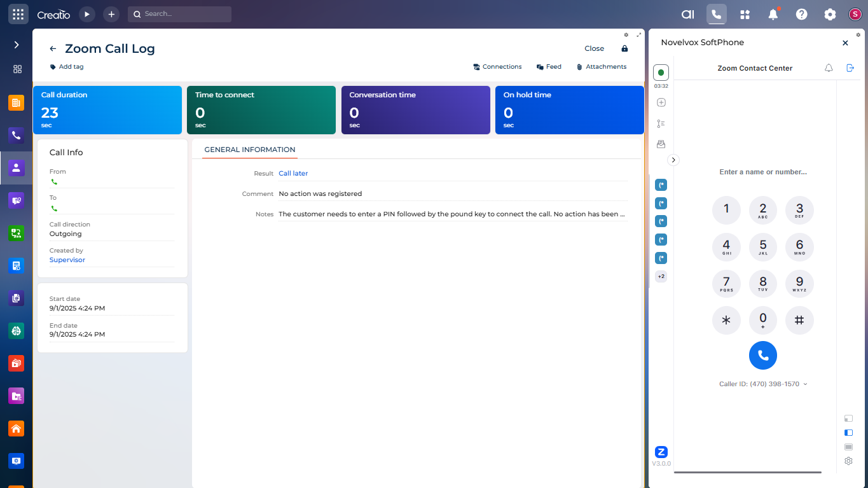The image size is (868, 488).
Task: Click the Close button on call log
Action: [x=594, y=48]
